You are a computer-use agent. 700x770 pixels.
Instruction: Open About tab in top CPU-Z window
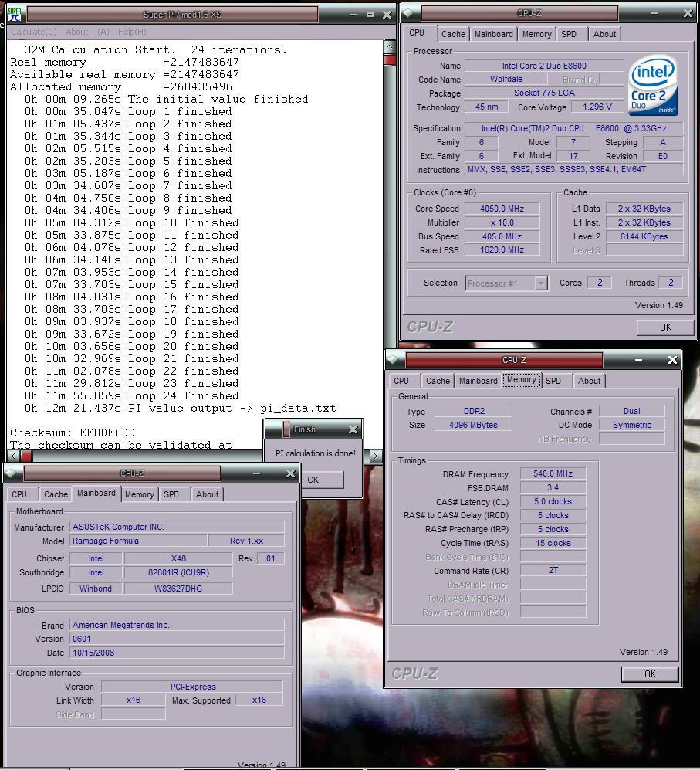pos(604,34)
